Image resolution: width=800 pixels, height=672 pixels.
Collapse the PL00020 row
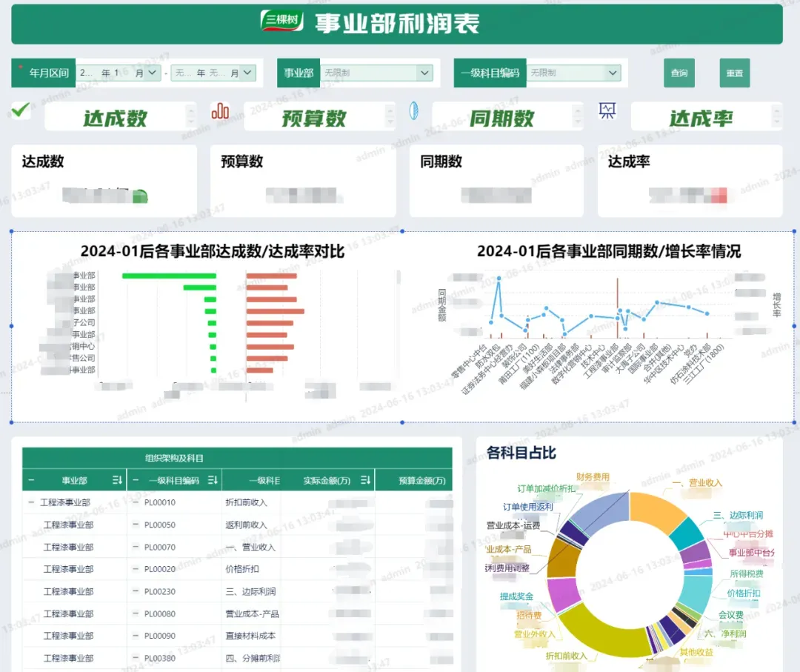[136, 569]
